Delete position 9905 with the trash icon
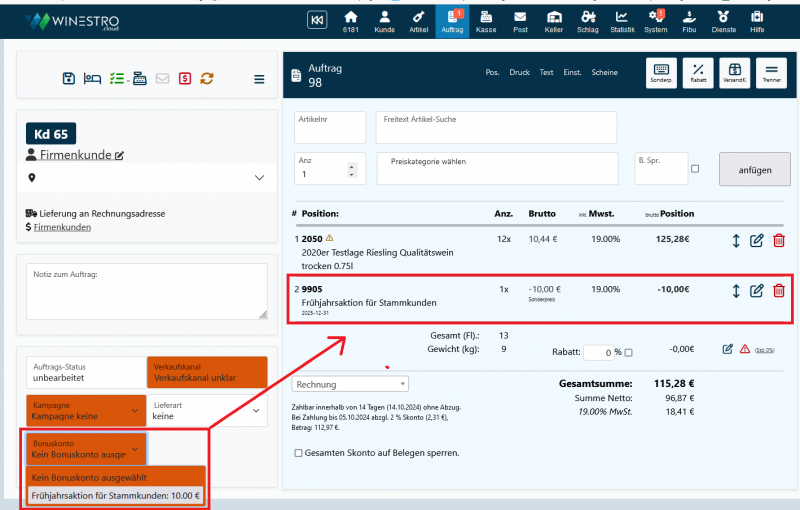Viewport: 800px width, 510px height. 779,291
